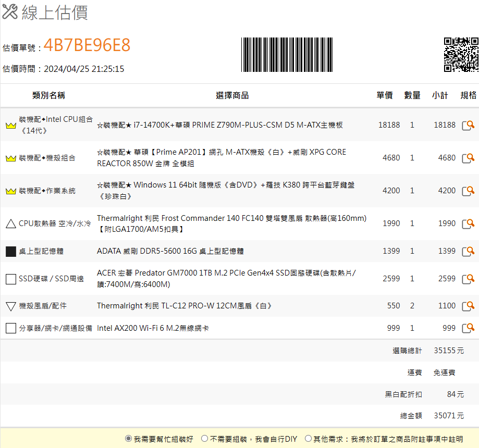This screenshot has width=479, height=448.
Task: Click the 類別名稱 column header
Action: (48, 95)
